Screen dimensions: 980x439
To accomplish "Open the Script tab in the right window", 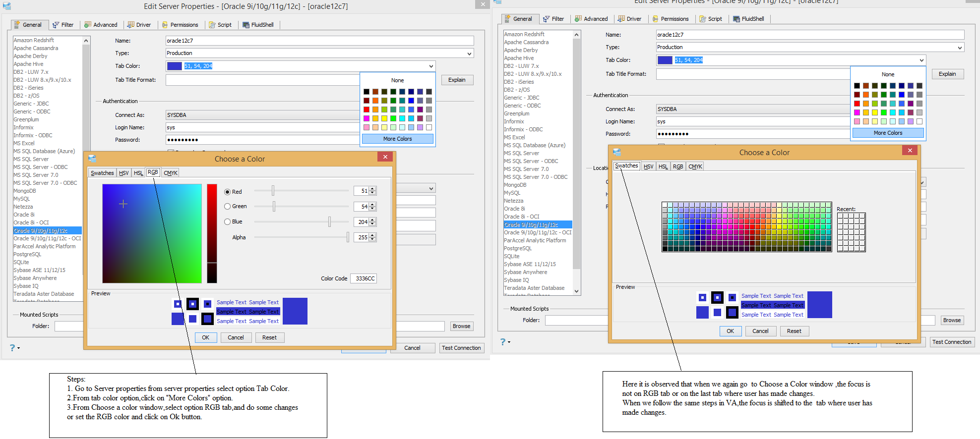I will [711, 19].
